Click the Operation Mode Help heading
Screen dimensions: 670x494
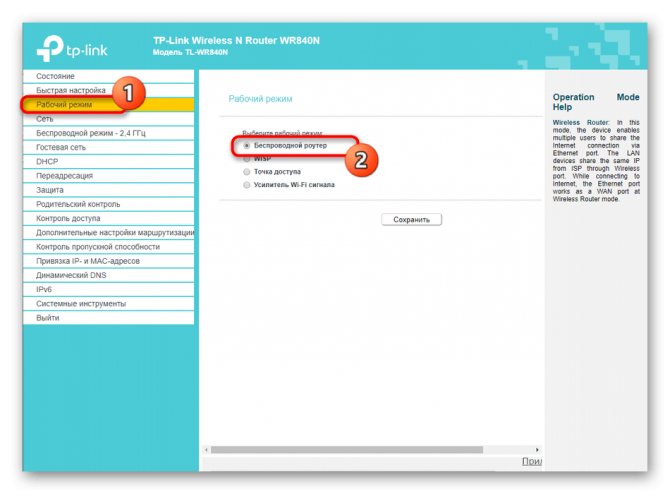596,102
